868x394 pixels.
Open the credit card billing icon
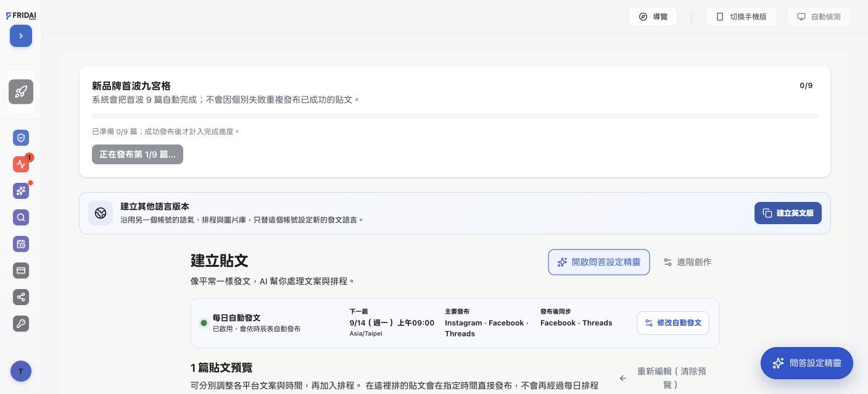21,270
